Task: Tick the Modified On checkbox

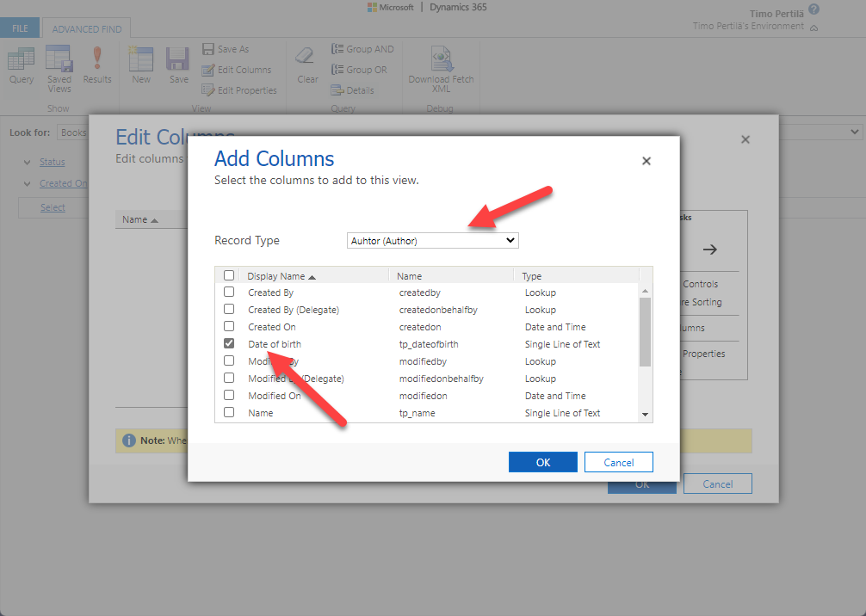Action: click(x=229, y=396)
